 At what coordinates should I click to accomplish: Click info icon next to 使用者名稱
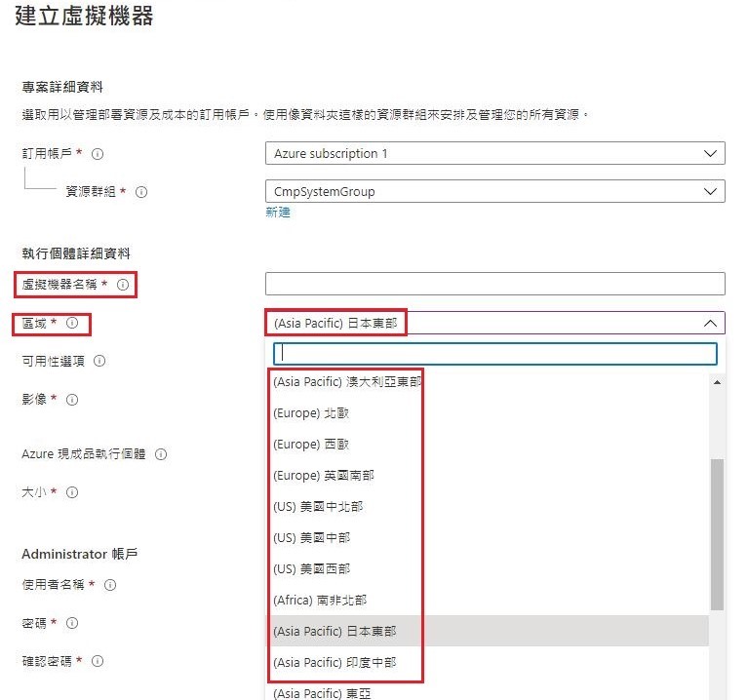[x=110, y=585]
